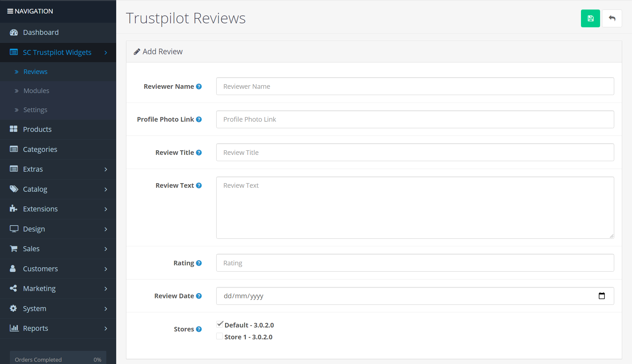Click the Products grid icon

[14, 129]
